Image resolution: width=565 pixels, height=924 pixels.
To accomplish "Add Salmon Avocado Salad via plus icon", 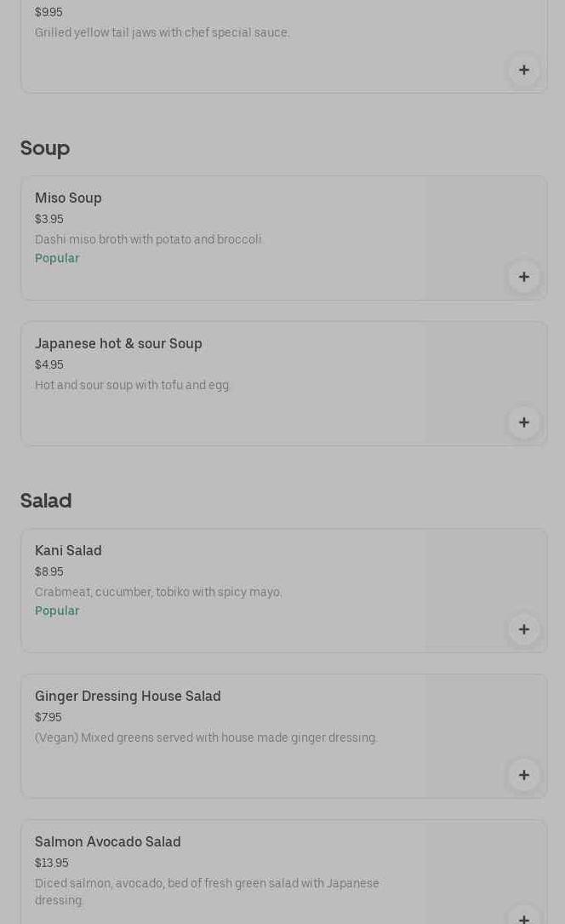I will click(x=524, y=918).
